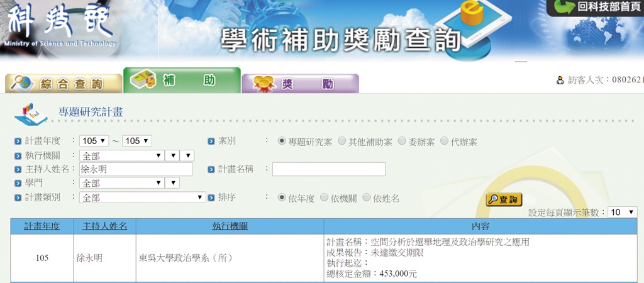Select the 其他補助案 radio button
The image size is (644, 283).
(341, 141)
